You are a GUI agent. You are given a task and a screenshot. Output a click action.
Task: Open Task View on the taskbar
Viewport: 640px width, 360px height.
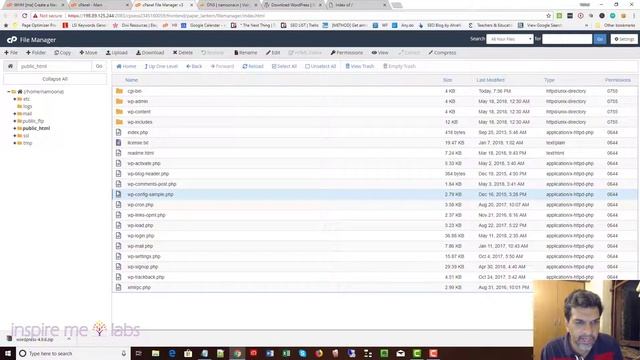[138, 353]
